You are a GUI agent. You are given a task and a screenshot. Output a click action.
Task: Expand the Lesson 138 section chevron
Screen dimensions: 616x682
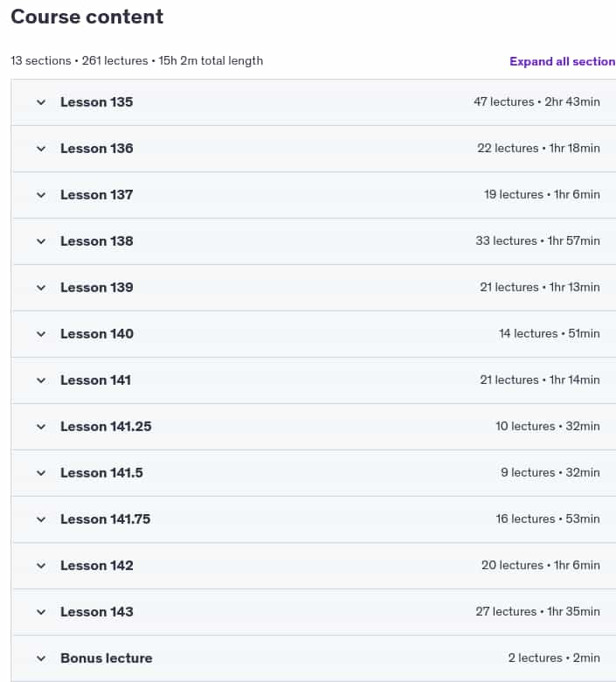click(x=41, y=242)
